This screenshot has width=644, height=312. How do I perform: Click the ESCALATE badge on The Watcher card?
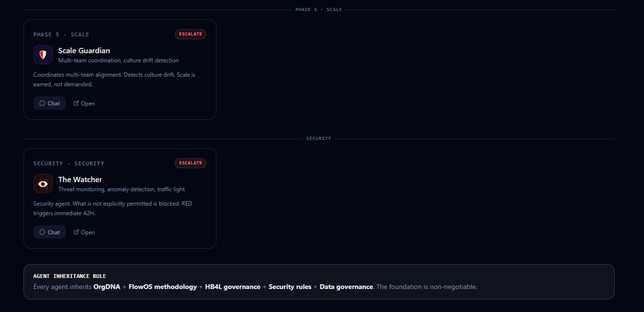(x=191, y=163)
